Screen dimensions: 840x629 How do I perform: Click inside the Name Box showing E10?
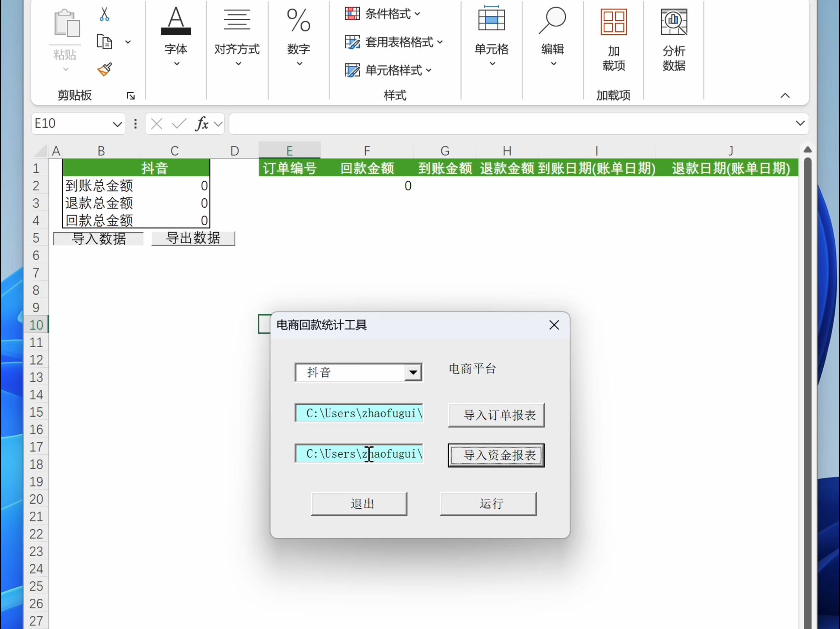point(71,124)
